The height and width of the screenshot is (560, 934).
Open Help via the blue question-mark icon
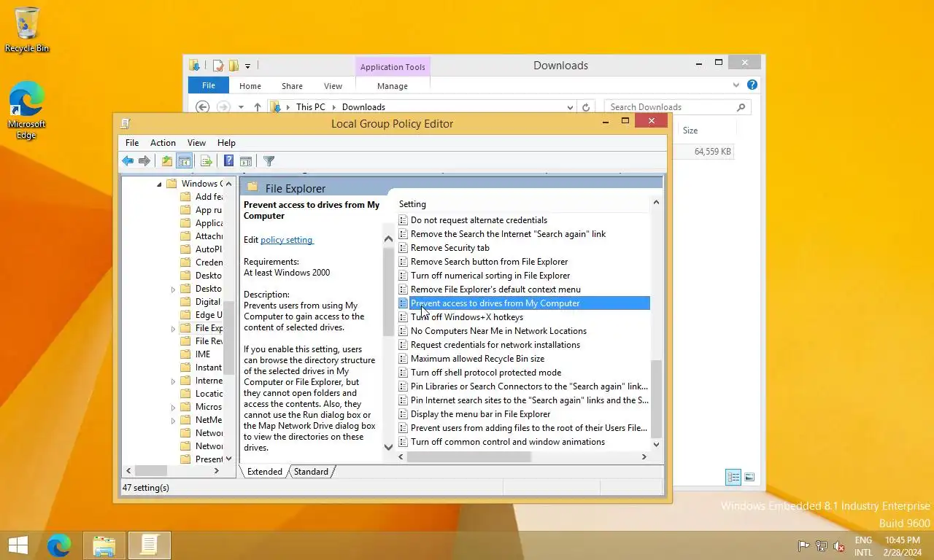click(228, 161)
